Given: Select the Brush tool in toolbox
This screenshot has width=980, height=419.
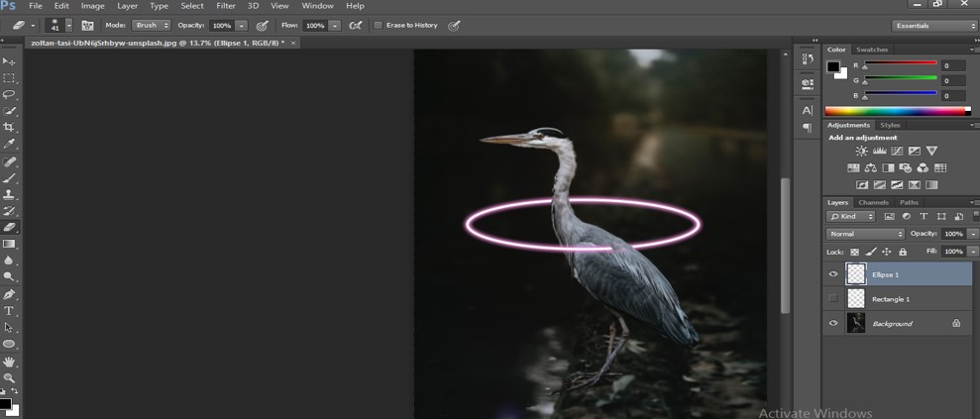Looking at the screenshot, I should [9, 178].
